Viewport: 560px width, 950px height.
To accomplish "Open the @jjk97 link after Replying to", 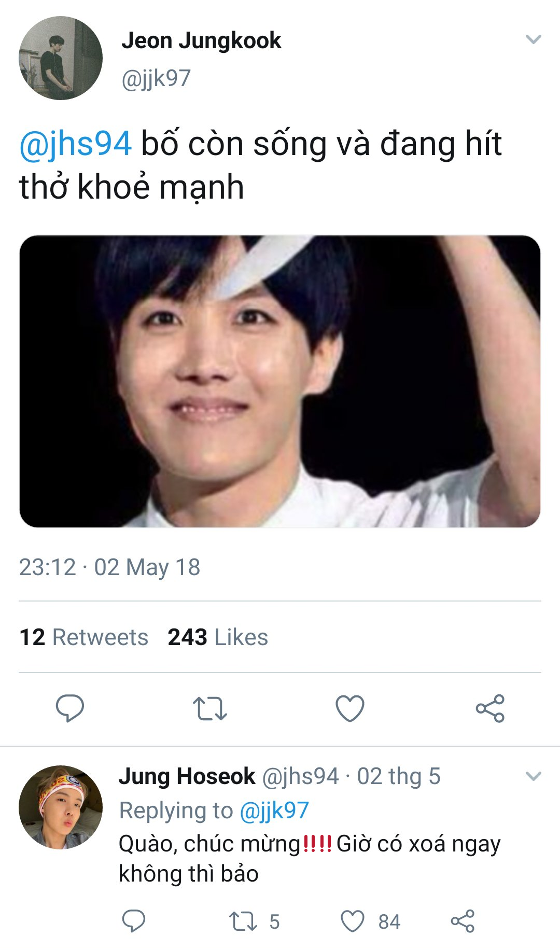I will click(x=274, y=811).
